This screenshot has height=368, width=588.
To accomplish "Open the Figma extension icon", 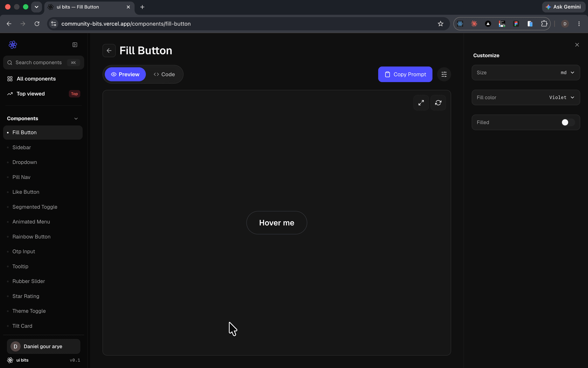I will coord(516,24).
